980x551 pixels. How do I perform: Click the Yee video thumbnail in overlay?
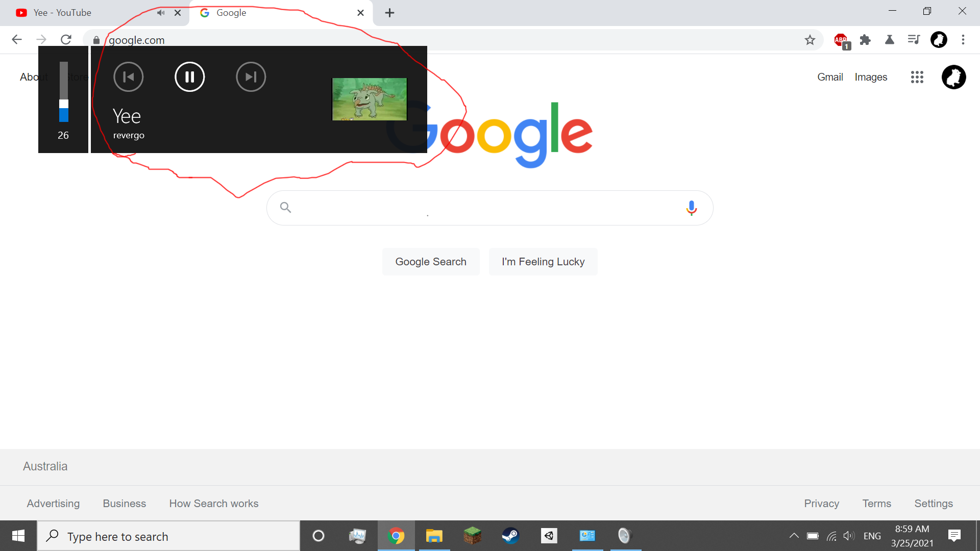(x=370, y=99)
